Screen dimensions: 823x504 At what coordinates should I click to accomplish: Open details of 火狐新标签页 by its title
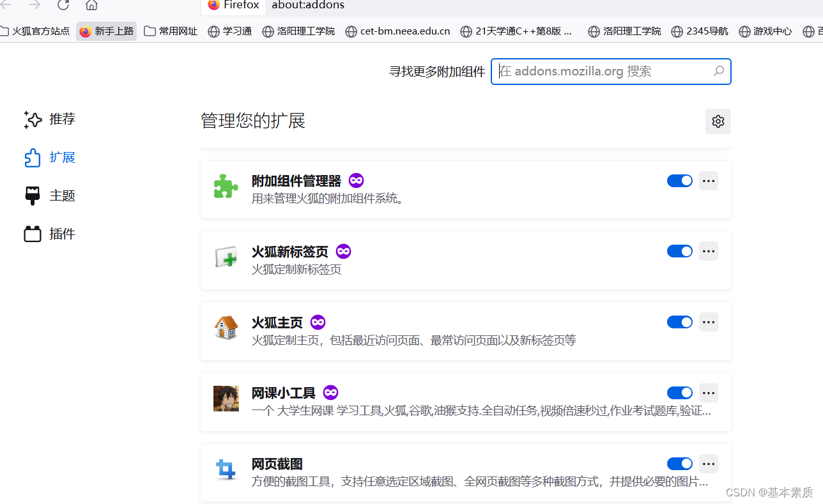tap(290, 252)
